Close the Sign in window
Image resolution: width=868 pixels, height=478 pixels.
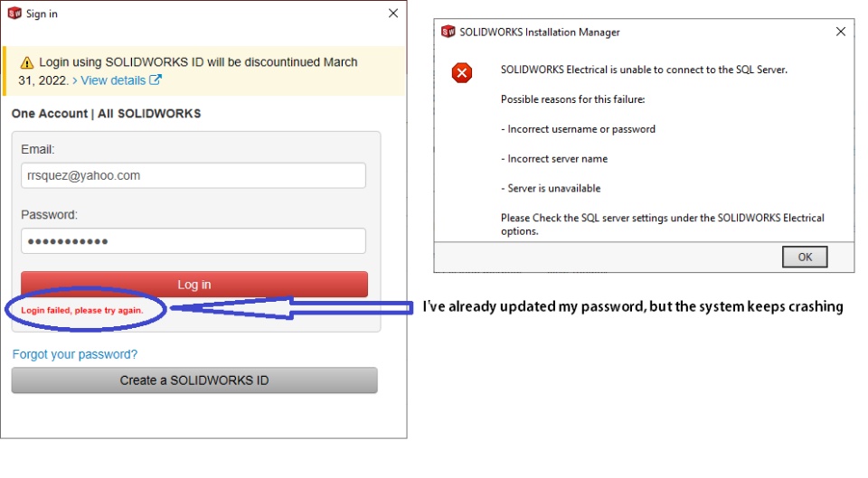[x=393, y=14]
